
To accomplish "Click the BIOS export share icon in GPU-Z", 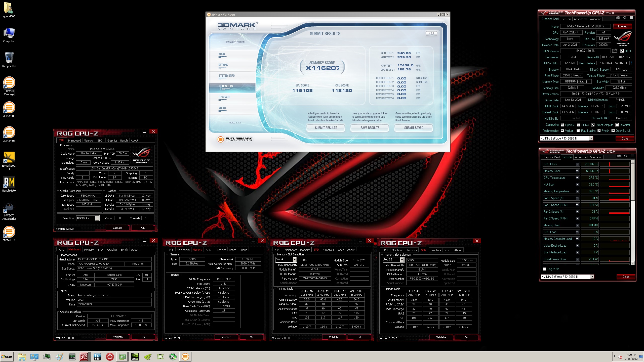I will tap(615, 51).
